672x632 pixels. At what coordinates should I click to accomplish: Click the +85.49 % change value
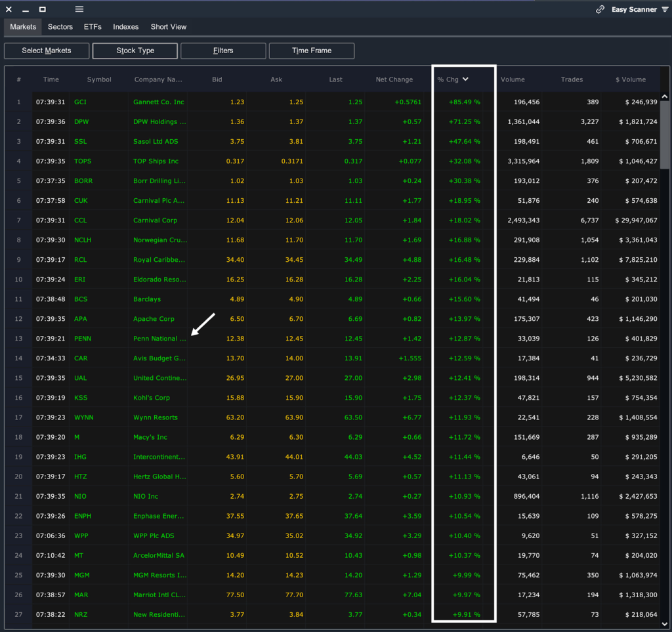click(x=465, y=102)
